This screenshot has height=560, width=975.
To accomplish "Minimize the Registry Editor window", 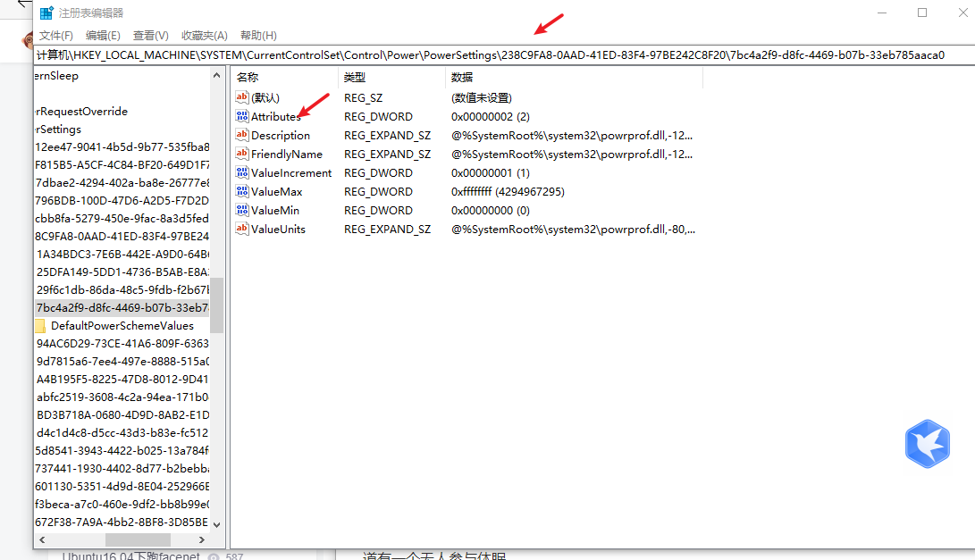I will click(882, 13).
